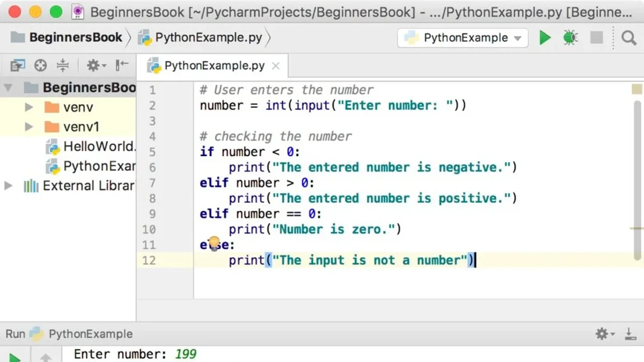
Task: Click the comment '# checking the number'
Action: (x=276, y=136)
